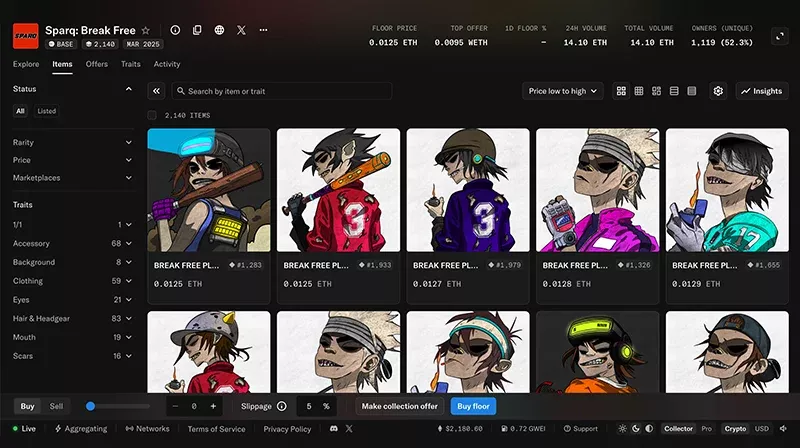800x448 pixels.
Task: Open the collection website globe icon
Action: click(x=219, y=31)
